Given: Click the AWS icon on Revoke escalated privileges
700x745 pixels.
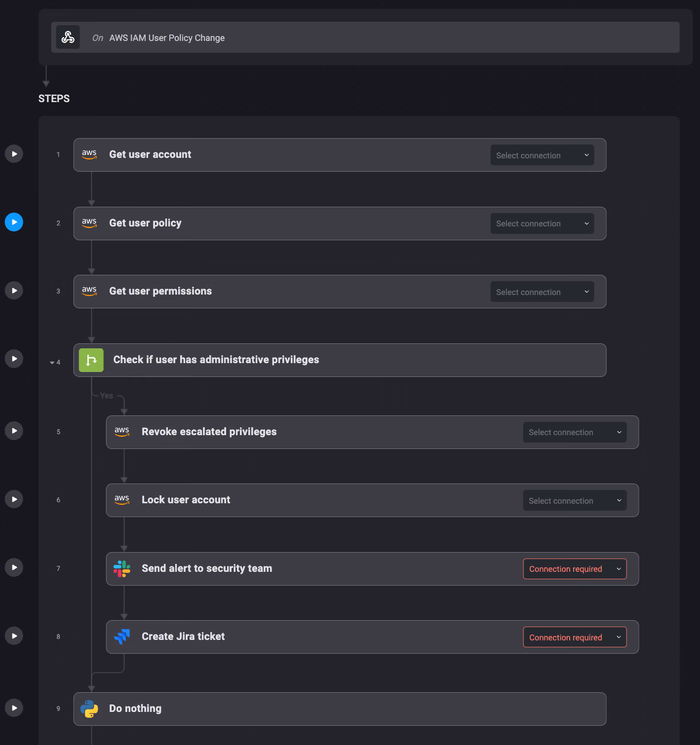Looking at the screenshot, I should pyautogui.click(x=122, y=432).
